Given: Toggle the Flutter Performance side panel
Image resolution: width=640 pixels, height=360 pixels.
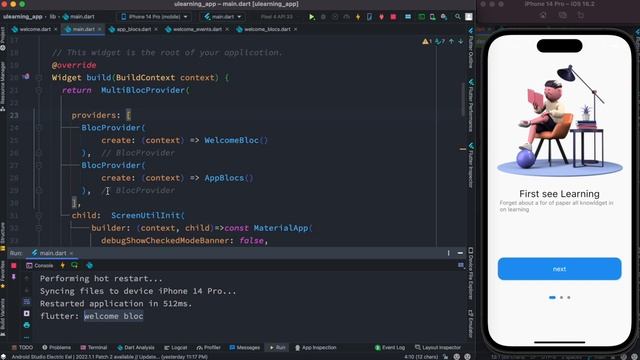Looking at the screenshot, I should [471, 105].
